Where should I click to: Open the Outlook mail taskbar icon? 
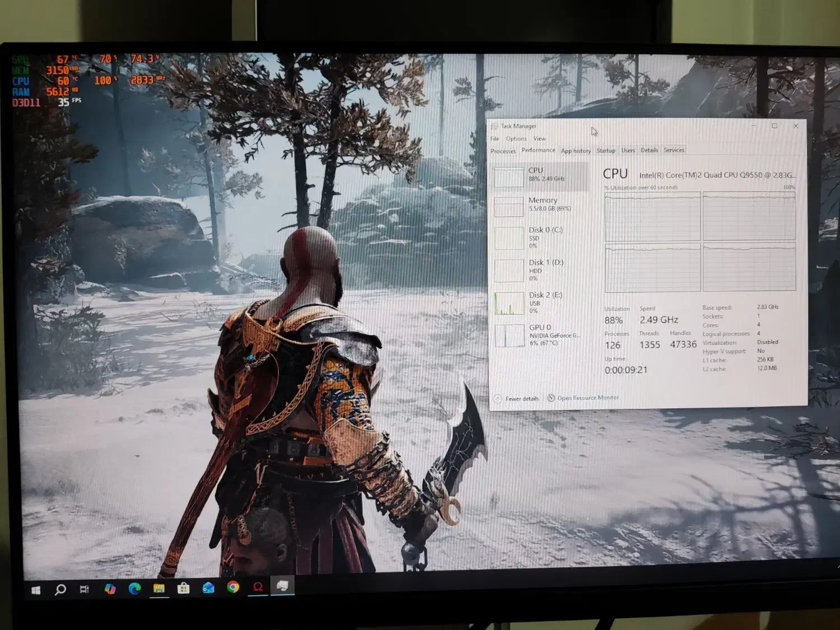point(208,587)
